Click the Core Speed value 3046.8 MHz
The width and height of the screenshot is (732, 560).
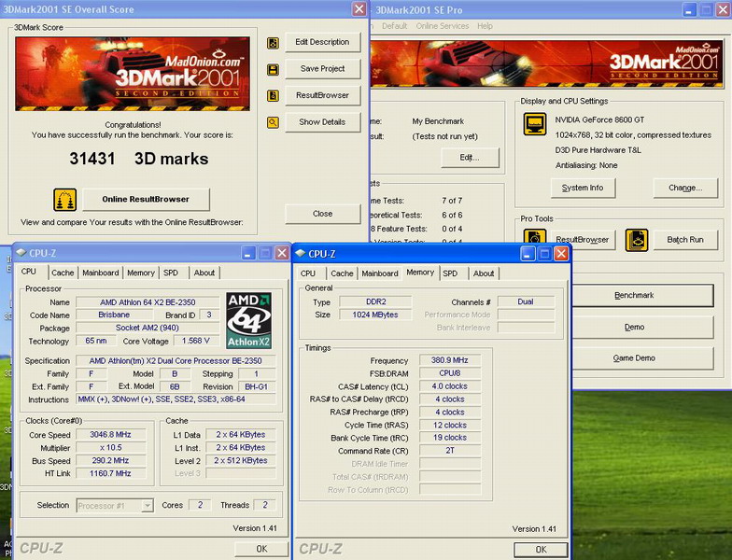pos(110,435)
